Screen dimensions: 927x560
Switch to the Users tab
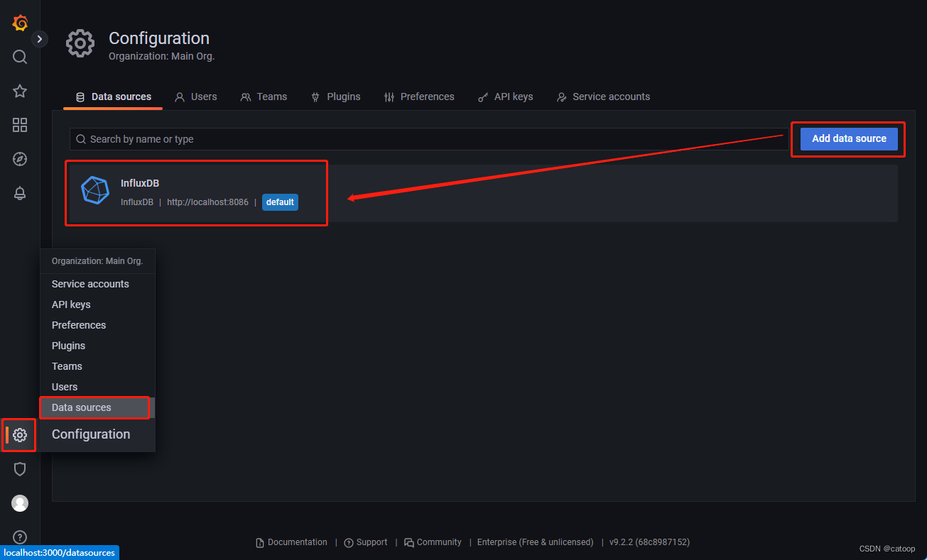tap(196, 97)
